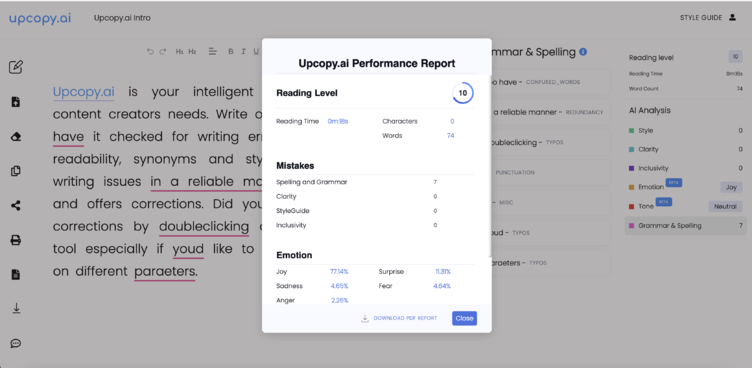Click the report dialog's vertical scrollbar
Screen dimensions: 752x368
(x=490, y=166)
